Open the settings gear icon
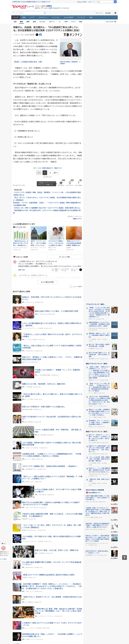Viewport: 129px width, 644px height. pos(115,13)
